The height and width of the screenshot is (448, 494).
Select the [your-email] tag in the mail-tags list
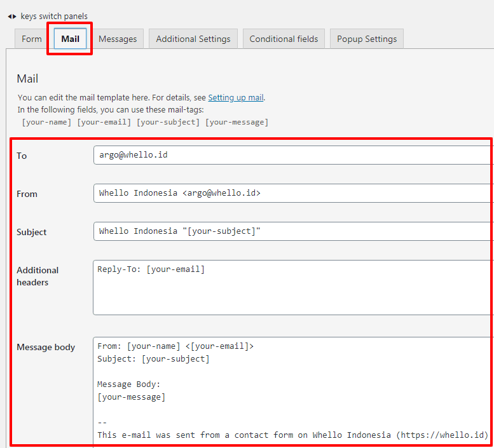click(x=104, y=122)
